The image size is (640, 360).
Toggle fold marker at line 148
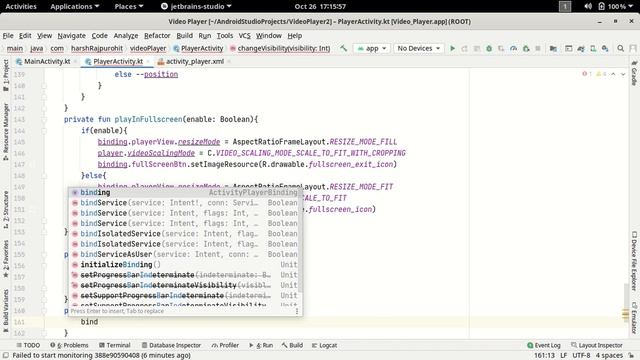click(44, 176)
